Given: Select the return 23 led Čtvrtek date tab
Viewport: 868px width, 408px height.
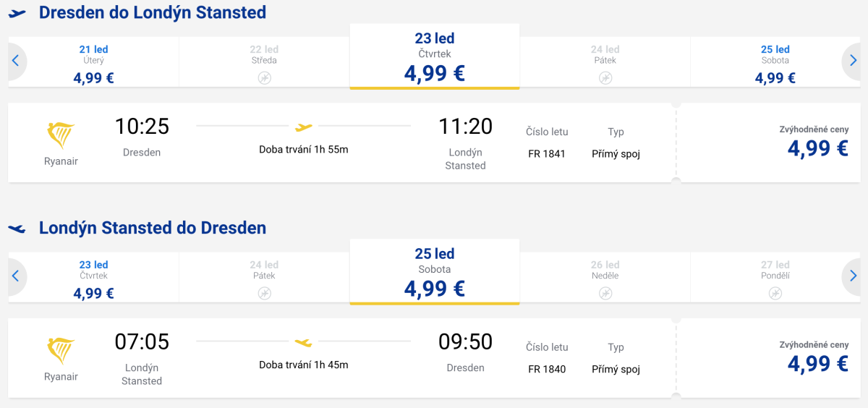Looking at the screenshot, I should click(x=93, y=279).
